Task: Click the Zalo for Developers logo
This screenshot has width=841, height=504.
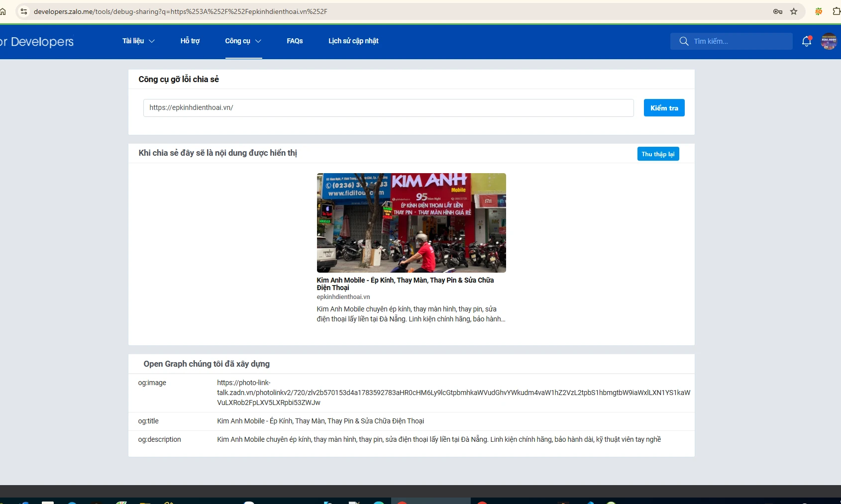Action: tap(37, 42)
